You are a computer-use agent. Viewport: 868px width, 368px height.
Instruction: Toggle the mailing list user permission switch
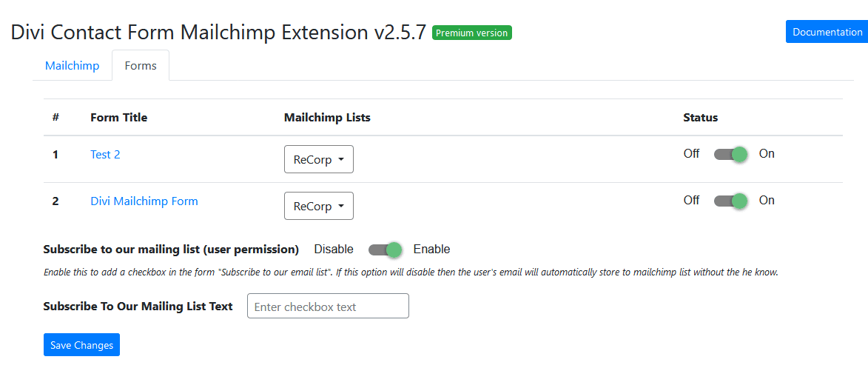click(384, 250)
